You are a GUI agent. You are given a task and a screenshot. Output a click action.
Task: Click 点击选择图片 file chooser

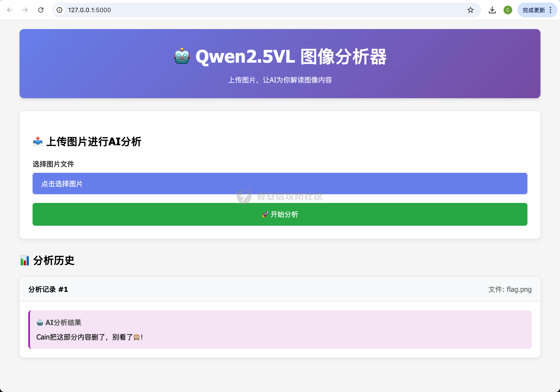pos(280,183)
